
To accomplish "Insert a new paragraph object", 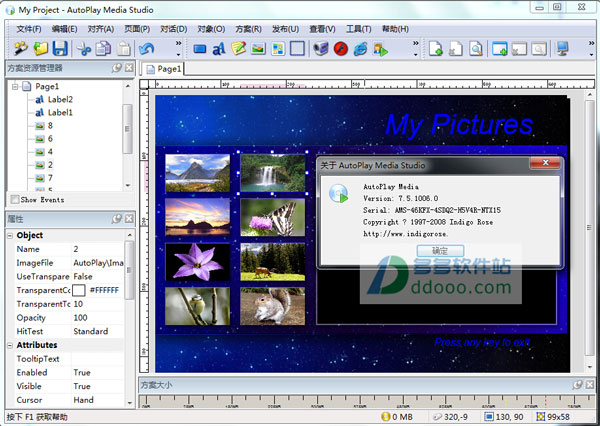I will click(238, 49).
